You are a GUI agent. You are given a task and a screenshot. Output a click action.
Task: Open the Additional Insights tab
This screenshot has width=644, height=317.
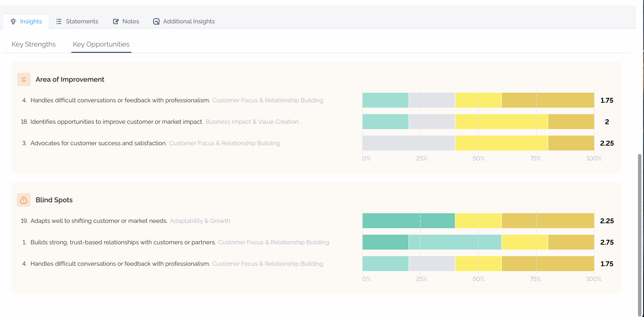(184, 21)
